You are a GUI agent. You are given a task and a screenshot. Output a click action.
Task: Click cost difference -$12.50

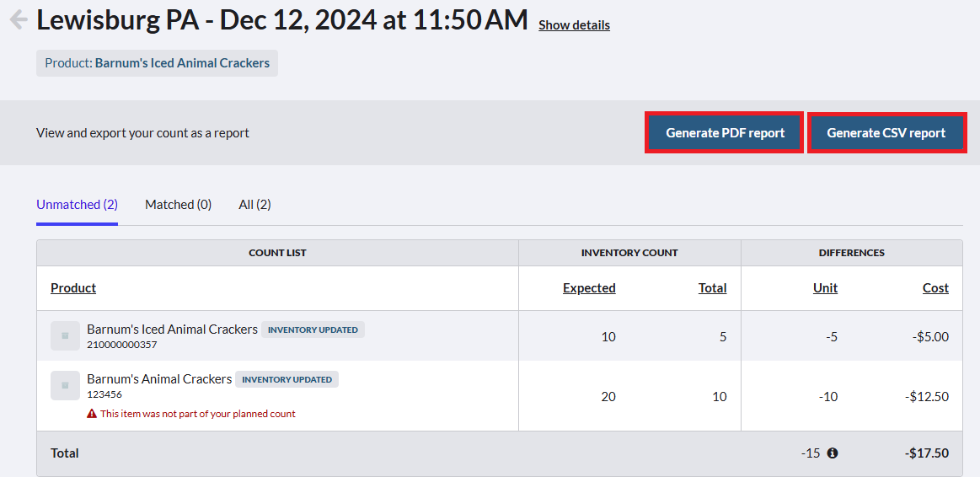(x=926, y=396)
